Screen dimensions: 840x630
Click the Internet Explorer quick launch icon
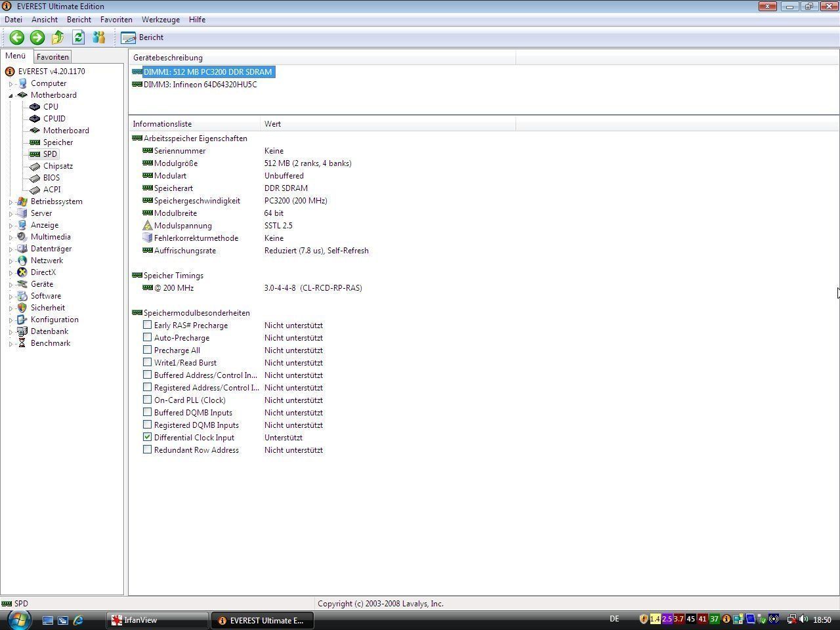point(79,620)
